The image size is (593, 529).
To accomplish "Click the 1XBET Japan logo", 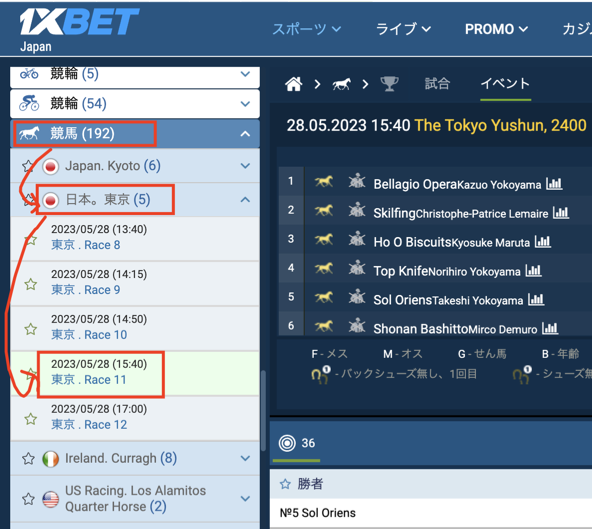I will [79, 30].
